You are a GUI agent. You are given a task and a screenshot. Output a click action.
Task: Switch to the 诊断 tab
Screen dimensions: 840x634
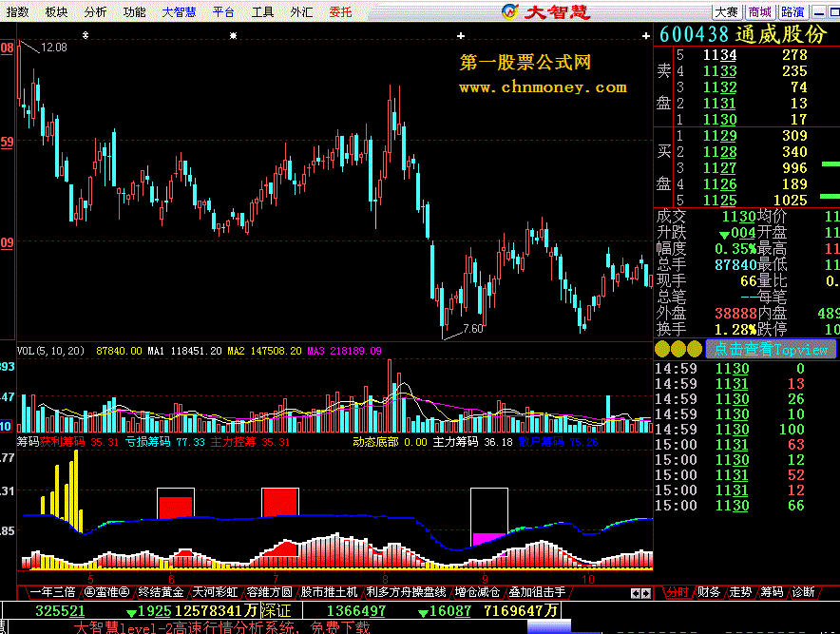pyautogui.click(x=804, y=592)
